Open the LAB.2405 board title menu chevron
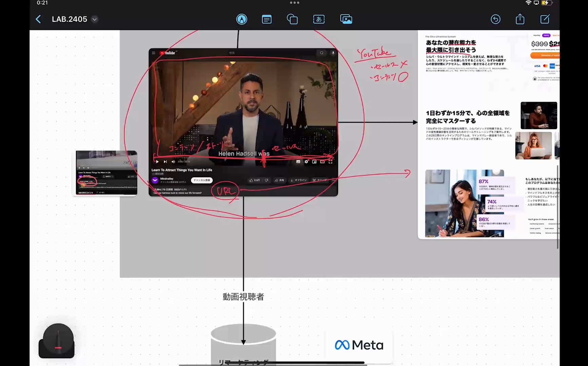This screenshot has height=366, width=588. pyautogui.click(x=95, y=19)
